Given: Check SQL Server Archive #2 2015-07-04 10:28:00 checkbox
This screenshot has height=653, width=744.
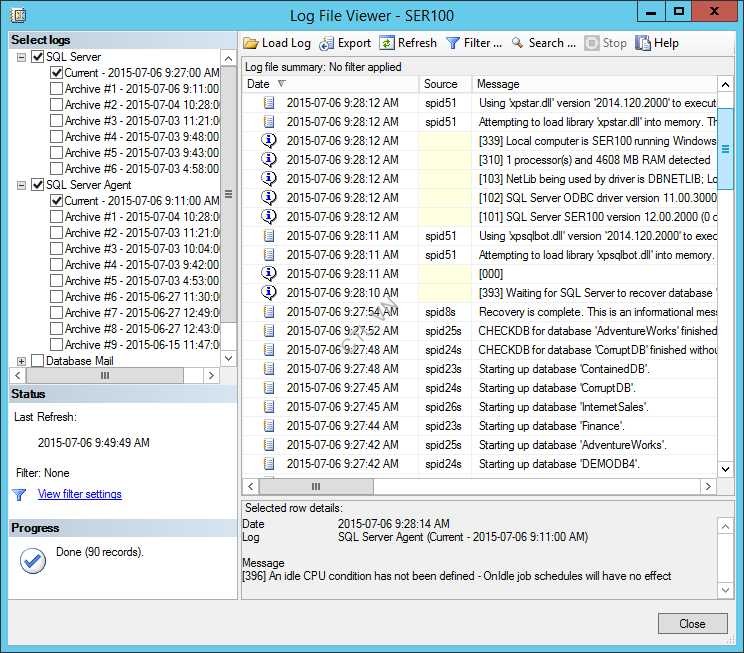Looking at the screenshot, I should click(56, 105).
